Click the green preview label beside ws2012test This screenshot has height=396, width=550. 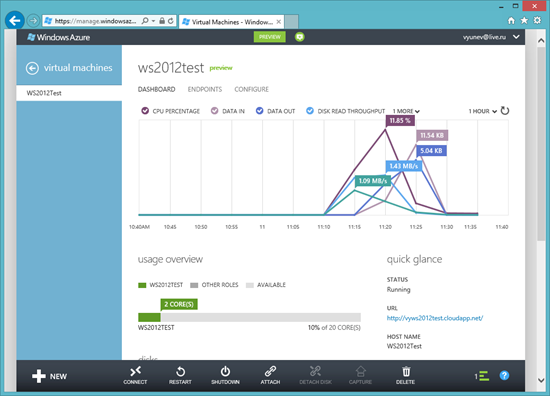(x=221, y=68)
